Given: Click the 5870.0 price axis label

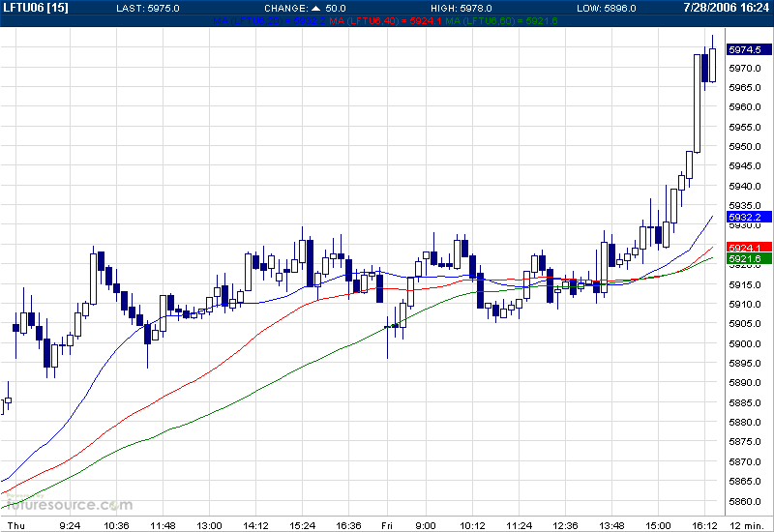Looking at the screenshot, I should (745, 461).
